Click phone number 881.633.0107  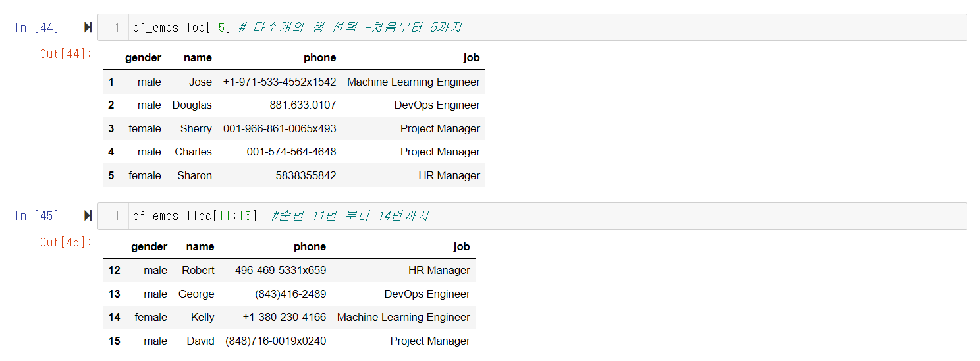303,105
